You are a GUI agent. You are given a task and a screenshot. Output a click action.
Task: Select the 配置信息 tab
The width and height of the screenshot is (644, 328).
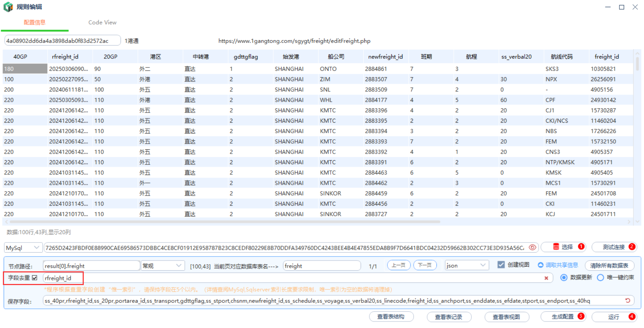pyautogui.click(x=35, y=22)
